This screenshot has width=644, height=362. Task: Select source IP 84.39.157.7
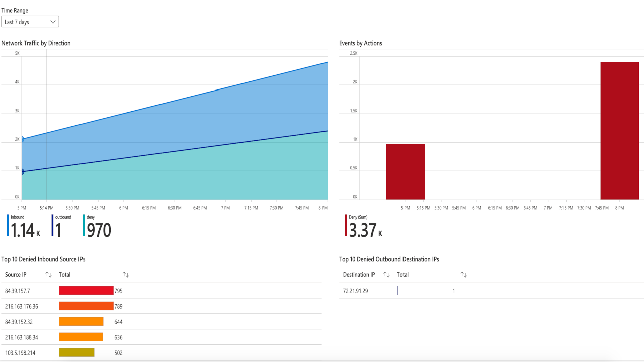(x=18, y=291)
